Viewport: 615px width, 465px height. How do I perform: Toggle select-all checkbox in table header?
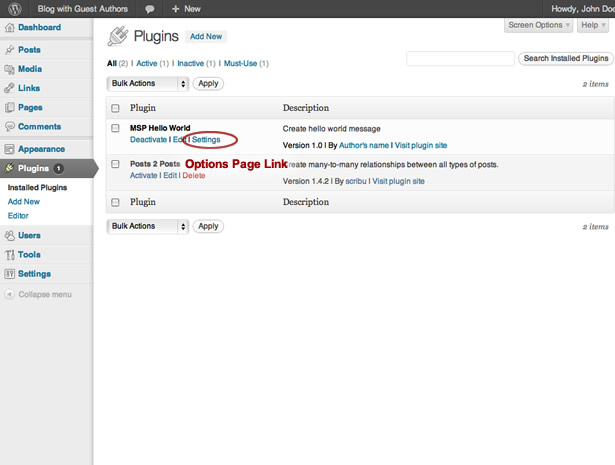(x=115, y=108)
